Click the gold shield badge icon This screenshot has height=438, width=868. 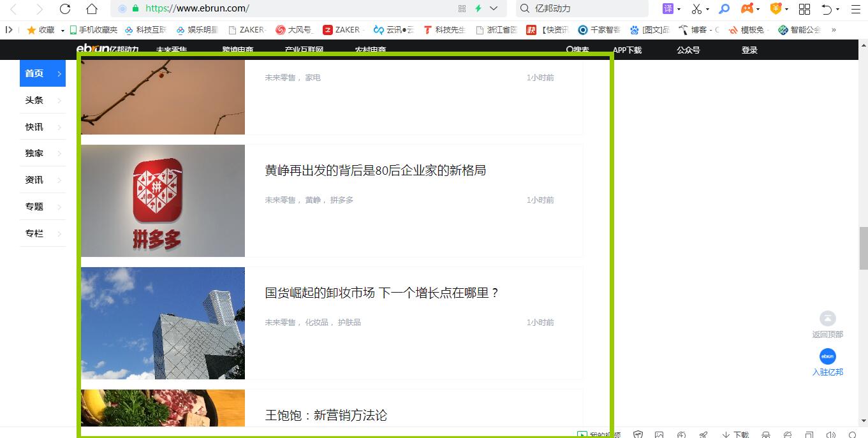coord(776,8)
